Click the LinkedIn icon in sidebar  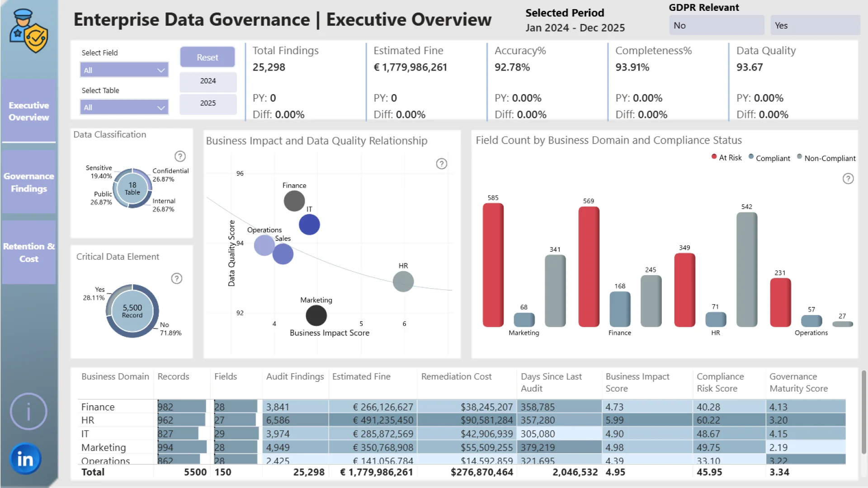click(x=25, y=459)
